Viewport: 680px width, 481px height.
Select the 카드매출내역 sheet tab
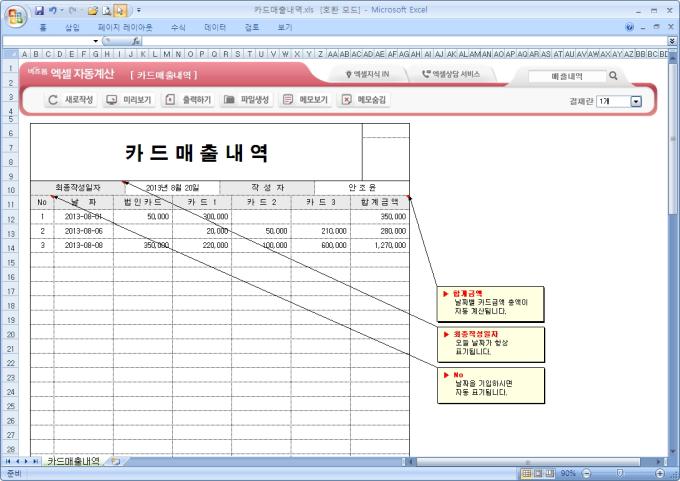[x=73, y=461]
